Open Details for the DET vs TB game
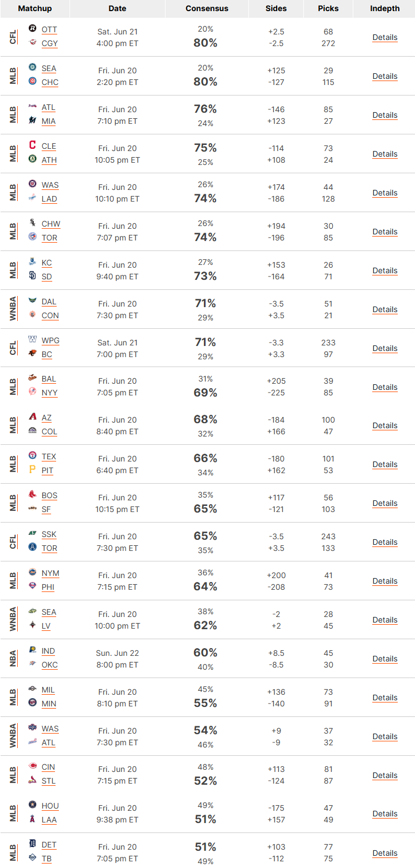Image resolution: width=415 pixels, height=868 pixels. [x=385, y=853]
